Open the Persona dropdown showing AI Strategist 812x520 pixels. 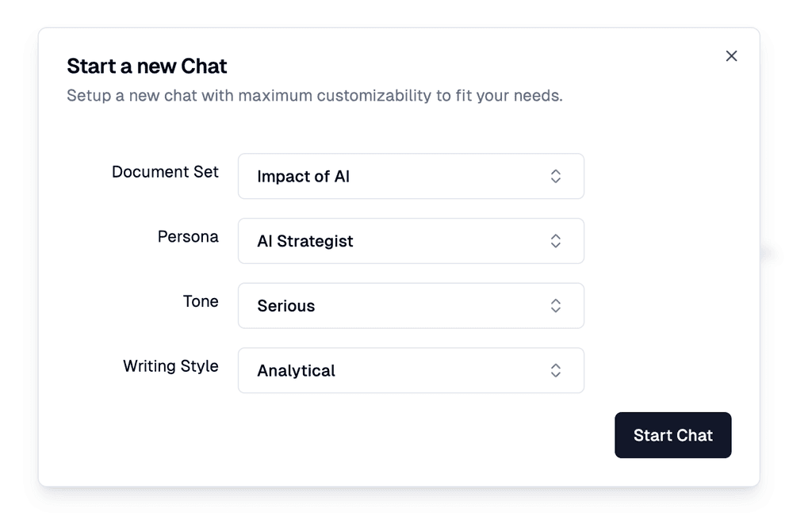411,241
